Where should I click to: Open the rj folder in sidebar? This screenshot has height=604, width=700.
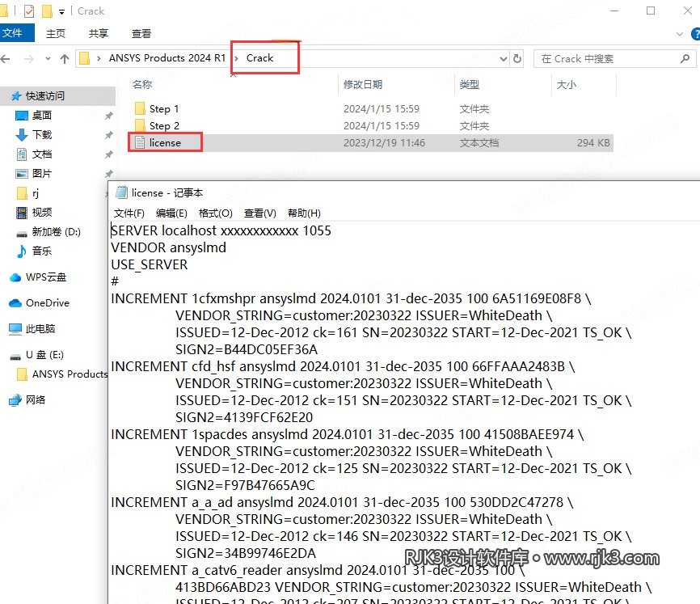[27, 193]
